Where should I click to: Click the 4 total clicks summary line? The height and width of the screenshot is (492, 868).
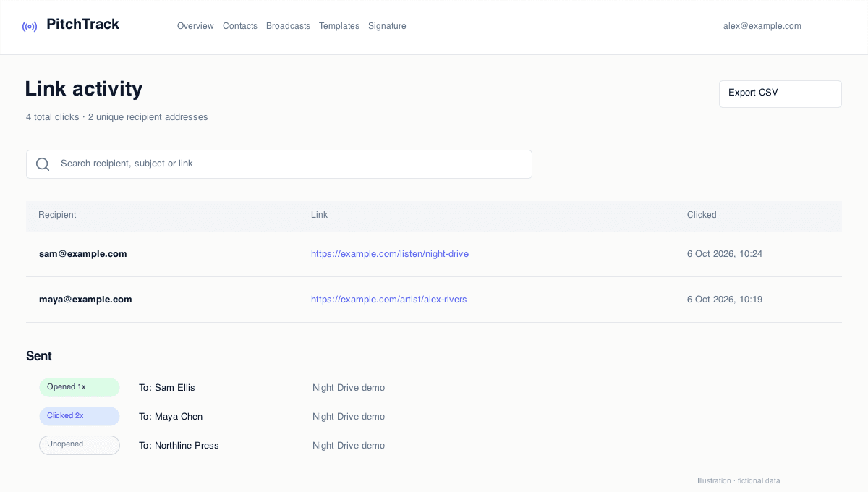[117, 117]
